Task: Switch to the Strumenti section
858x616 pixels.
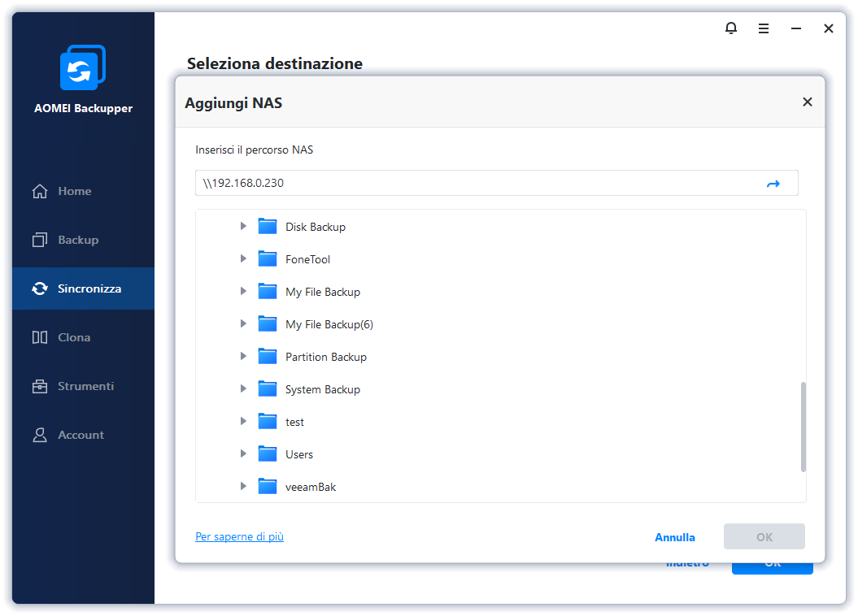Action: pyautogui.click(x=85, y=386)
